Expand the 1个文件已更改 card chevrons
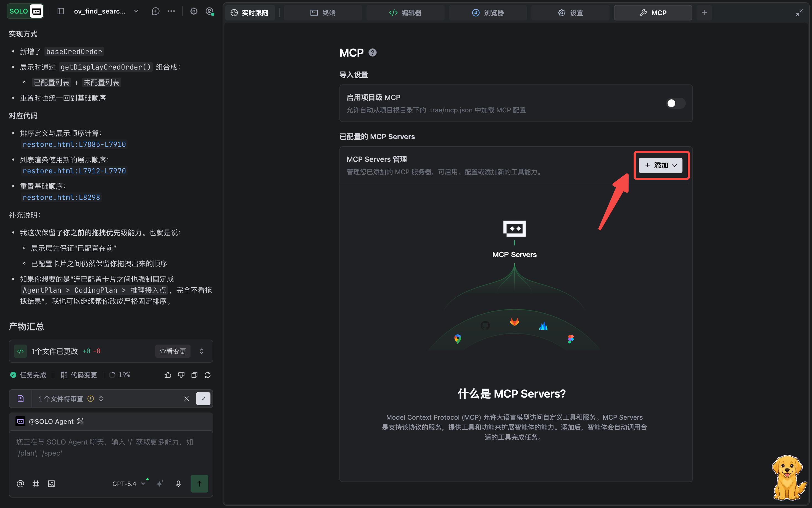Image resolution: width=812 pixels, height=508 pixels. click(x=202, y=351)
